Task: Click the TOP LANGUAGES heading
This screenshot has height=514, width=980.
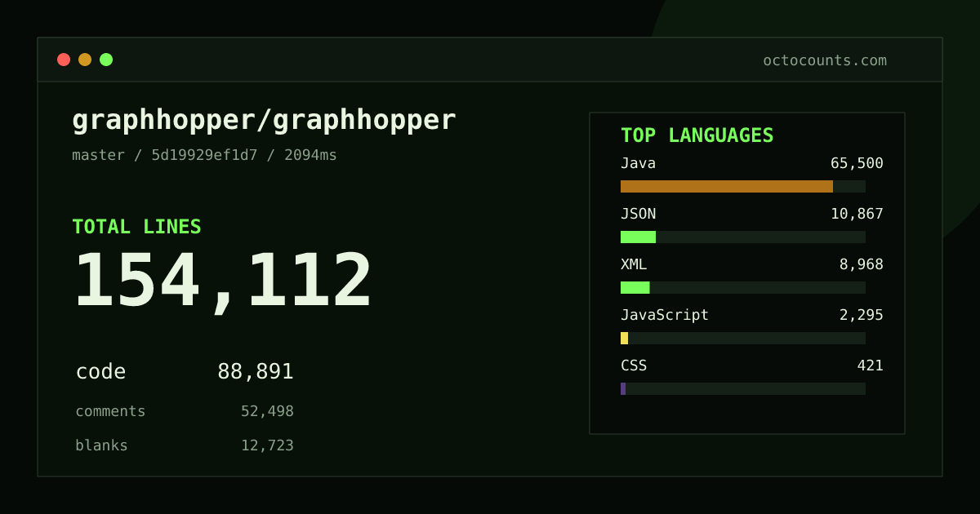Action: (697, 135)
